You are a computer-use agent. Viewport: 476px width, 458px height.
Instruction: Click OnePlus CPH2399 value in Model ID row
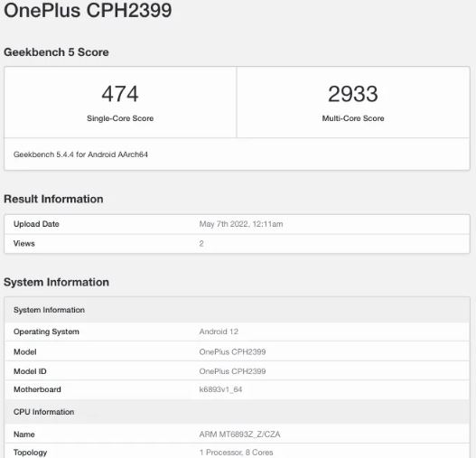[232, 371]
